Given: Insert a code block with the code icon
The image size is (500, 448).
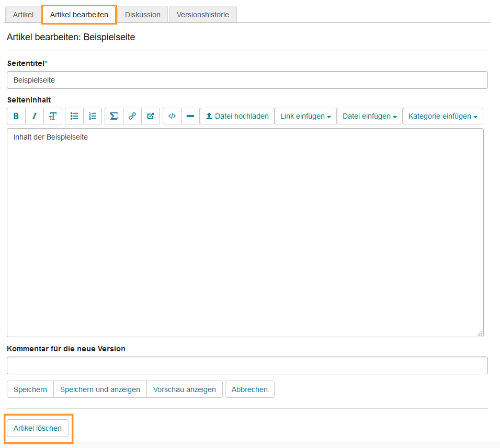Looking at the screenshot, I should [x=172, y=116].
